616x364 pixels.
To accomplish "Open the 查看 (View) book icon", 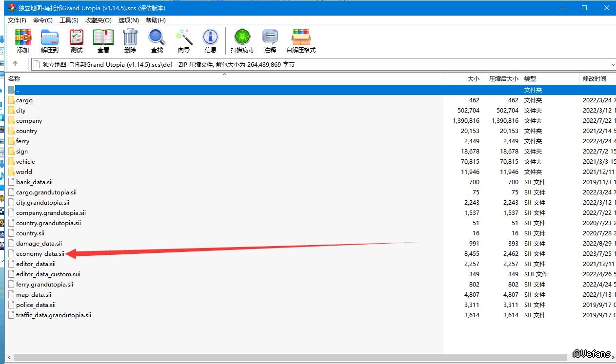I will pos(103,41).
